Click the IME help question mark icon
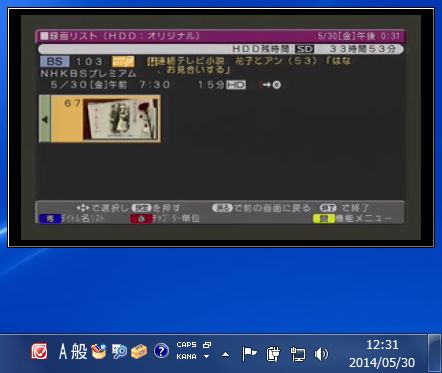The width and height of the screenshot is (442, 373). [x=161, y=351]
